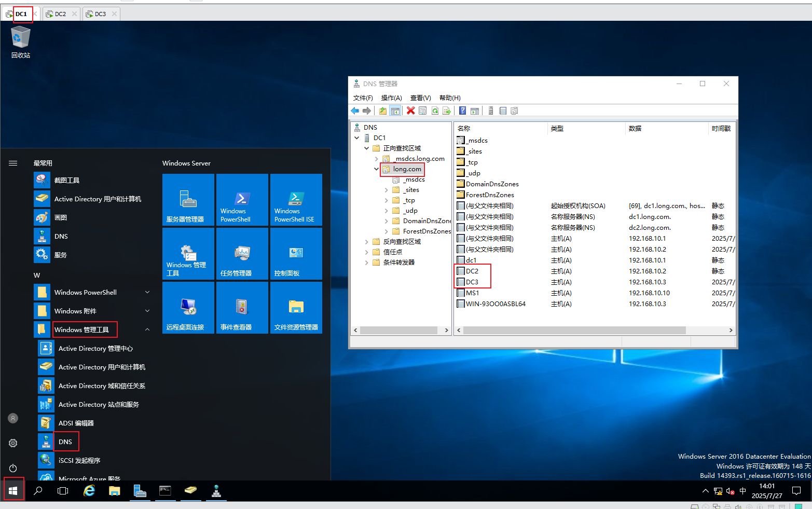The width and height of the screenshot is (812, 509).
Task: Toggle the console tree pane toolbar icon
Action: pyautogui.click(x=395, y=111)
